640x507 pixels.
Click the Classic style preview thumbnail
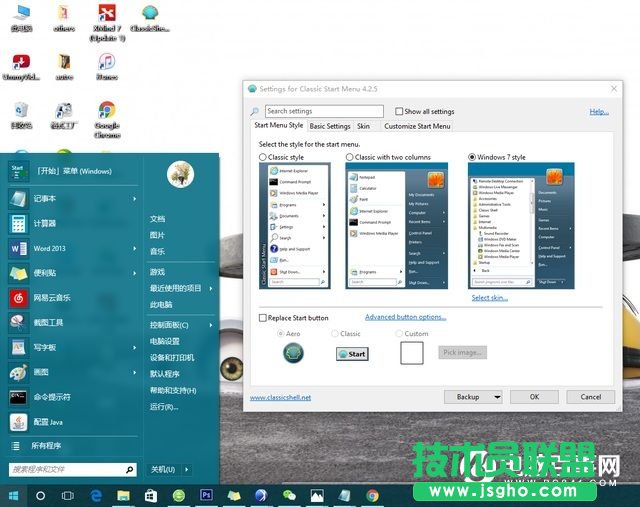295,226
